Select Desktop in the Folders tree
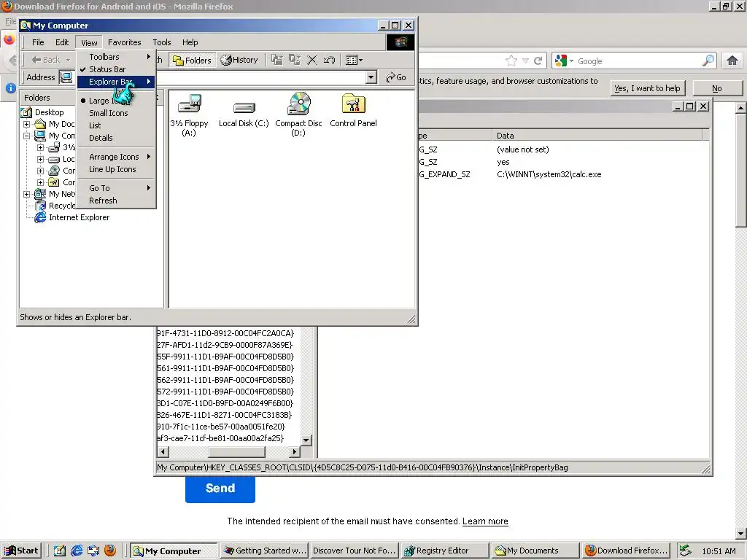The image size is (747, 560). click(x=49, y=112)
